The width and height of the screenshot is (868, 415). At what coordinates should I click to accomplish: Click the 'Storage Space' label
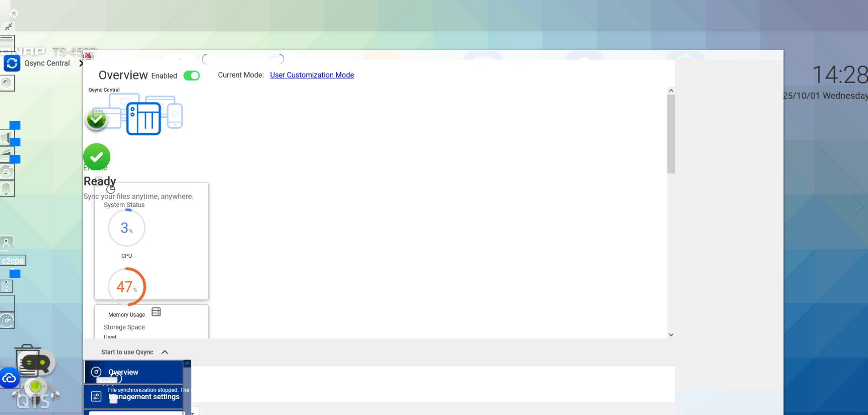(124, 327)
